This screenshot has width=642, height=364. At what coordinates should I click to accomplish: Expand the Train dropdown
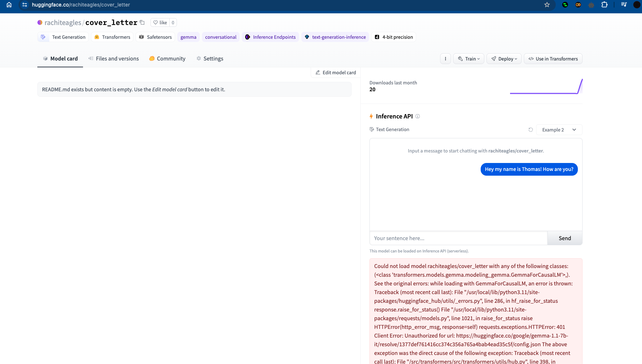click(x=468, y=59)
